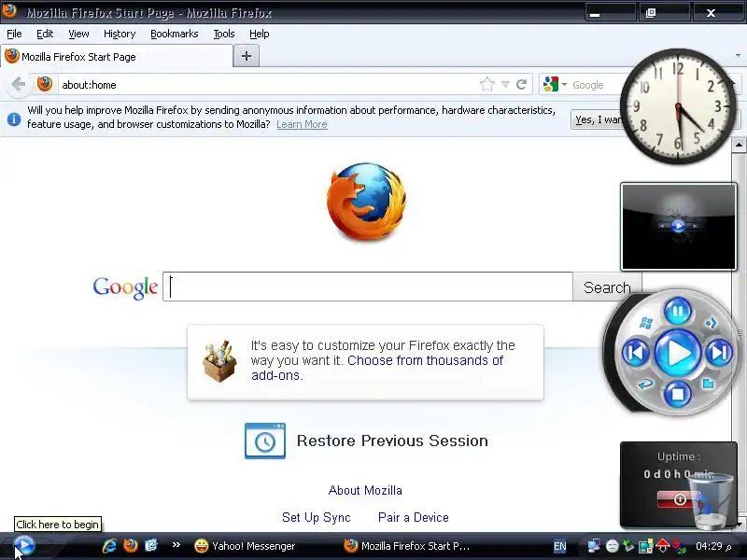Click the Google logo beside the search box

click(x=125, y=287)
